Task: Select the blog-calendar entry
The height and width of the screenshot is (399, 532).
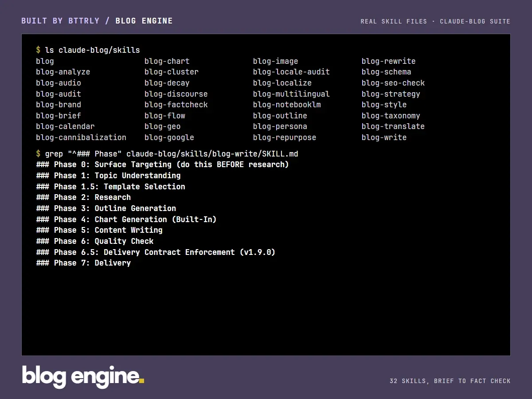Action: pyautogui.click(x=65, y=126)
